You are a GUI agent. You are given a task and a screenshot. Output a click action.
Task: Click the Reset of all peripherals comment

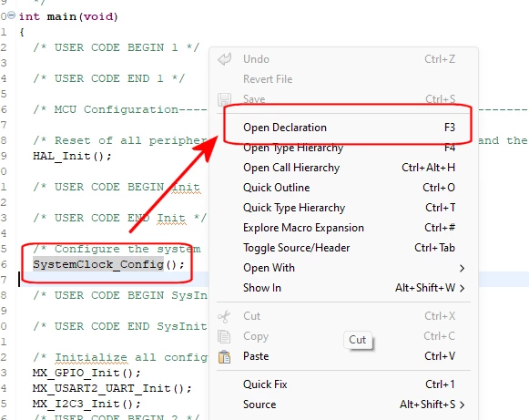(x=120, y=141)
